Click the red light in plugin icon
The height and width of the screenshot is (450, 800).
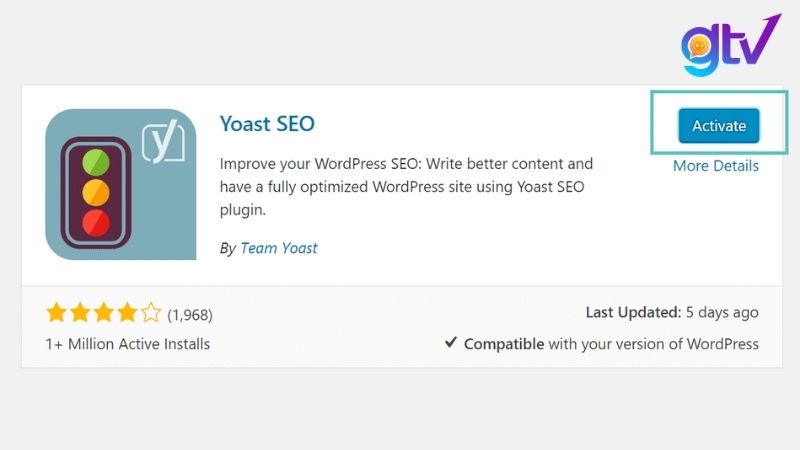point(95,220)
